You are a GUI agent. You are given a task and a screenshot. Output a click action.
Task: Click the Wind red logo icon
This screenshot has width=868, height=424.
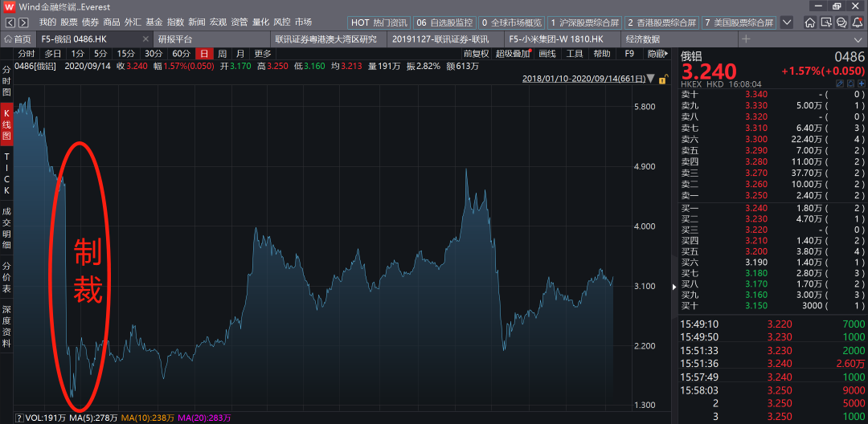click(9, 7)
